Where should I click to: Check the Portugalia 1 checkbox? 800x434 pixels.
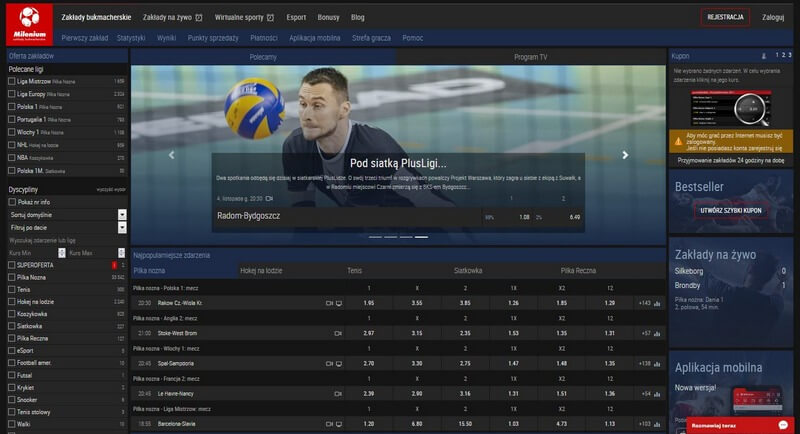[12, 119]
